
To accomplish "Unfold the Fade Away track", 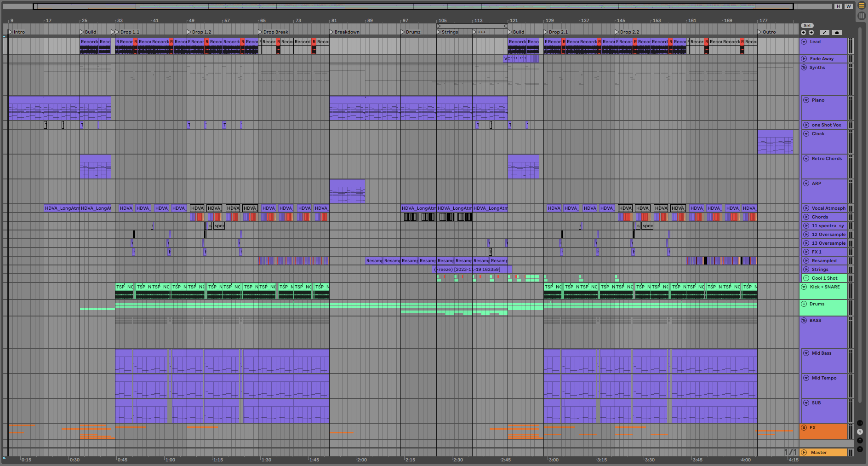I will pos(804,59).
